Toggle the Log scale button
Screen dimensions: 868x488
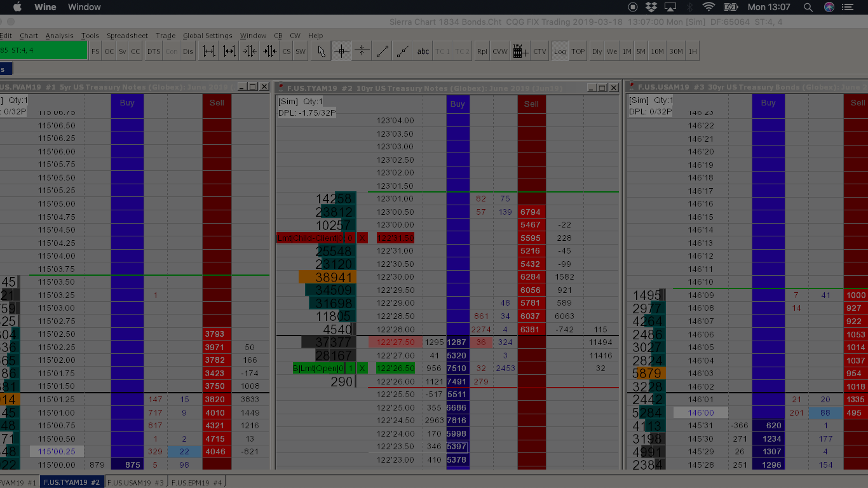coord(560,51)
